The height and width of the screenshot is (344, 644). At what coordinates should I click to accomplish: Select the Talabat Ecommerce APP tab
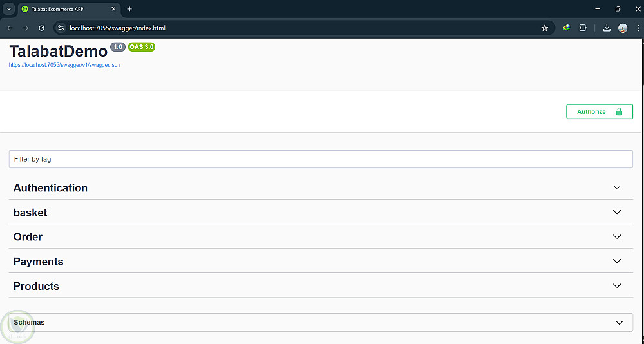69,9
